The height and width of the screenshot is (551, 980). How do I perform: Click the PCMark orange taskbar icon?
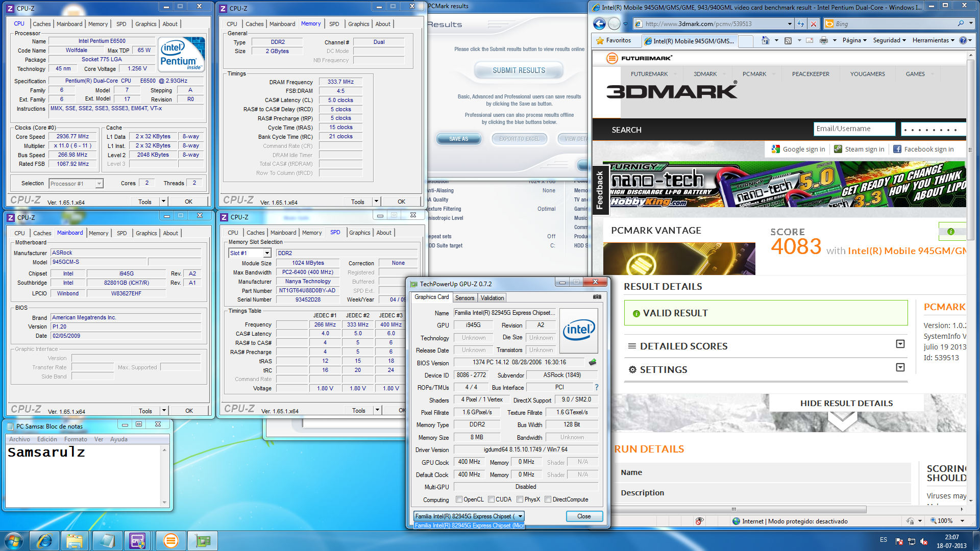[x=170, y=541]
